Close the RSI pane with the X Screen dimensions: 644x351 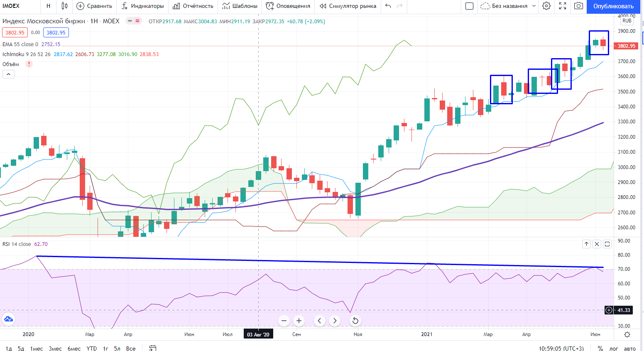pyautogui.click(x=597, y=244)
